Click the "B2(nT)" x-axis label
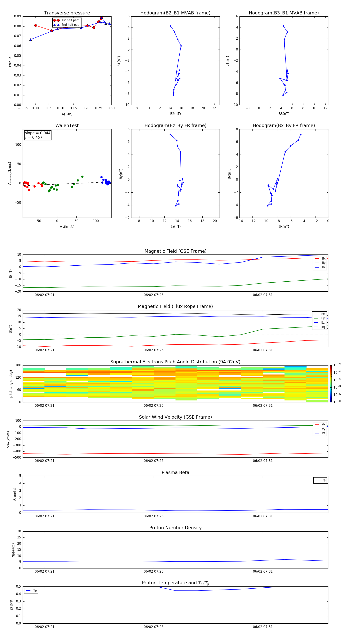The width and height of the screenshot is (351, 644). tap(175, 114)
